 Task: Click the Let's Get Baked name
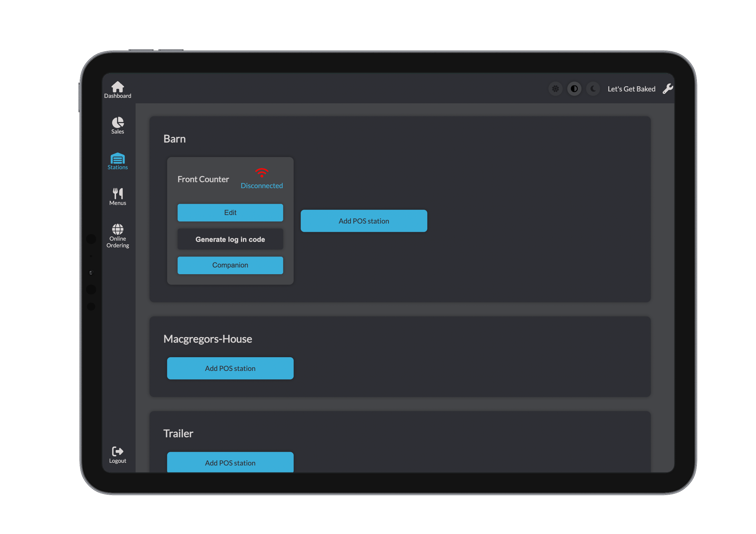(x=631, y=88)
